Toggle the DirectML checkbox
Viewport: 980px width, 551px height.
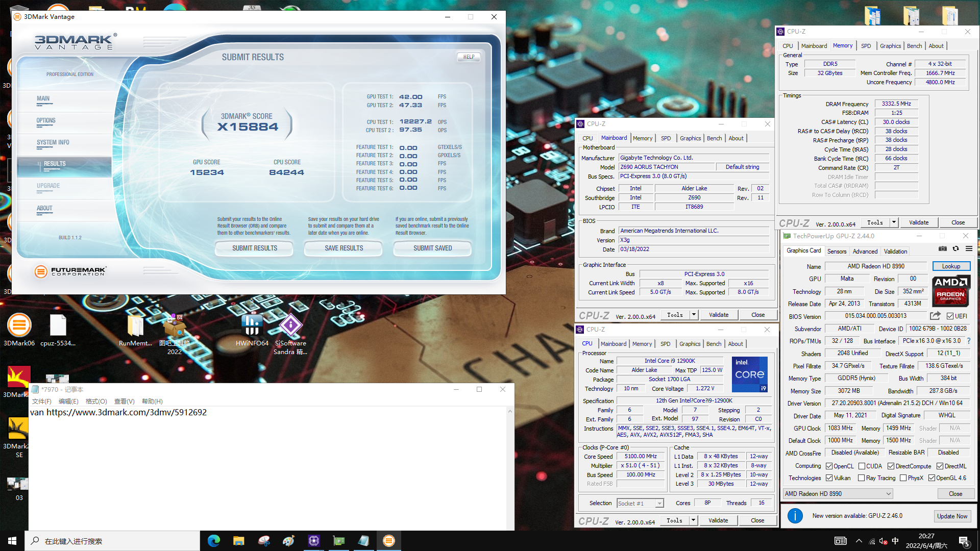[x=940, y=466]
